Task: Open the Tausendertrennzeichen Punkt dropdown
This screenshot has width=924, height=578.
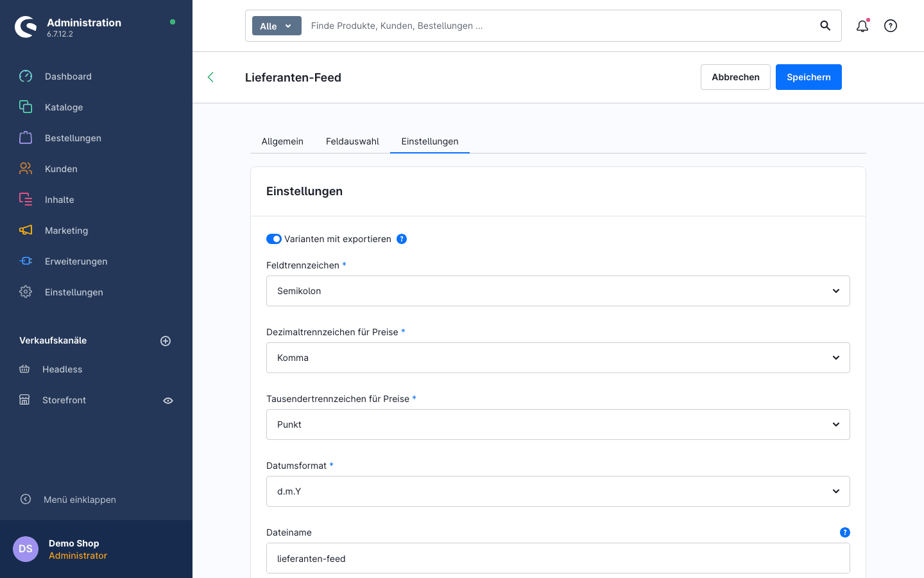Action: (558, 425)
